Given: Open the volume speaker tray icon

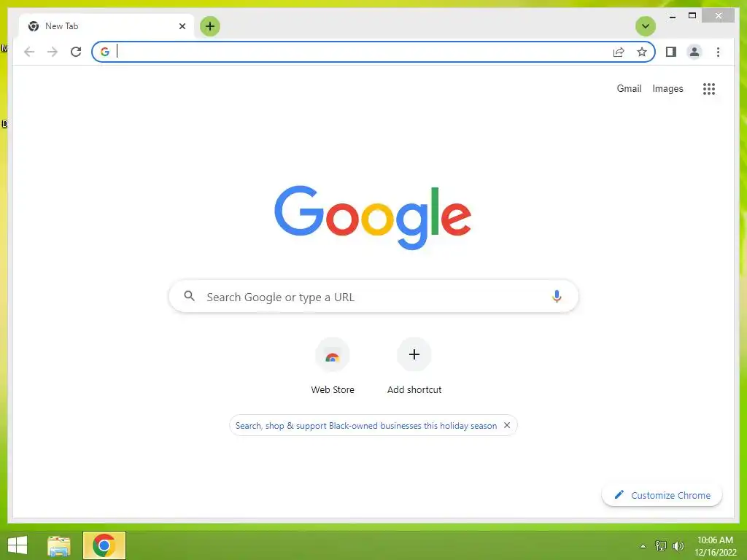Looking at the screenshot, I should [x=678, y=545].
